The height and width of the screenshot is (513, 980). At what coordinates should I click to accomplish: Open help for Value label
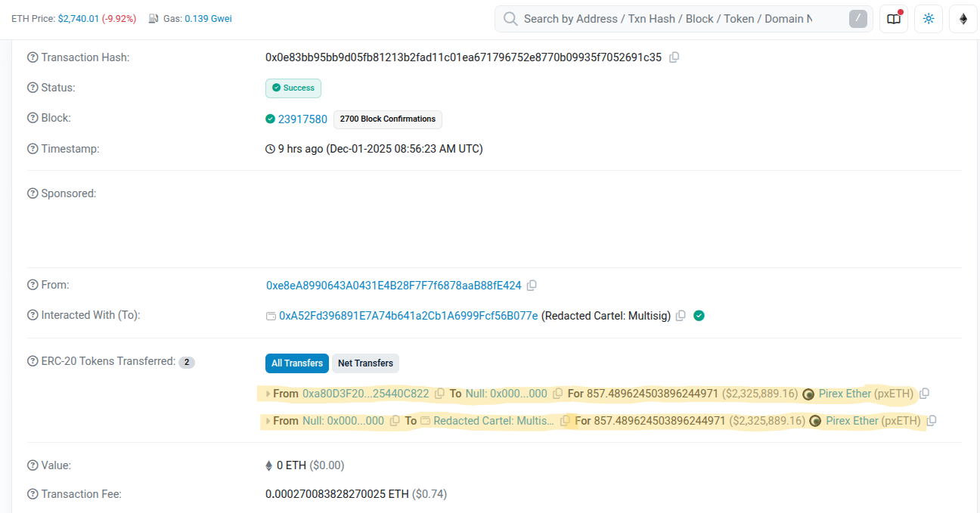point(33,465)
